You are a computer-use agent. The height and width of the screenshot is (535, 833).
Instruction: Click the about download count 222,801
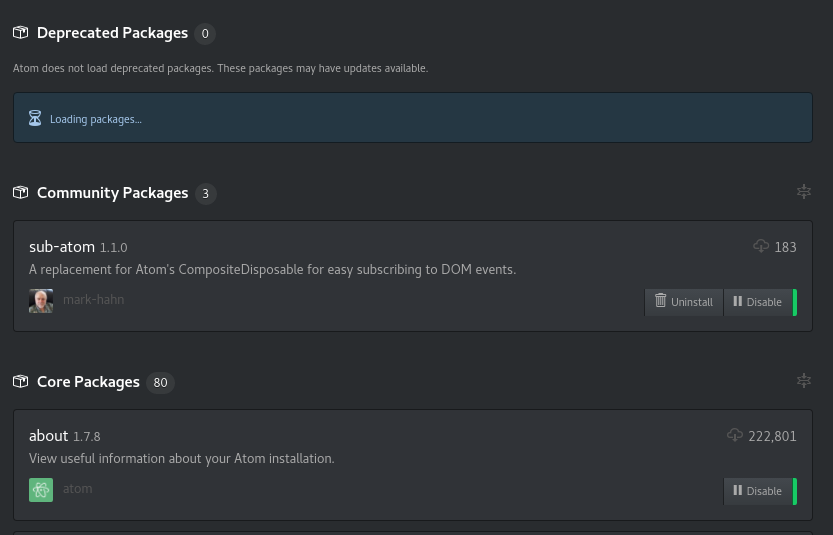(772, 437)
